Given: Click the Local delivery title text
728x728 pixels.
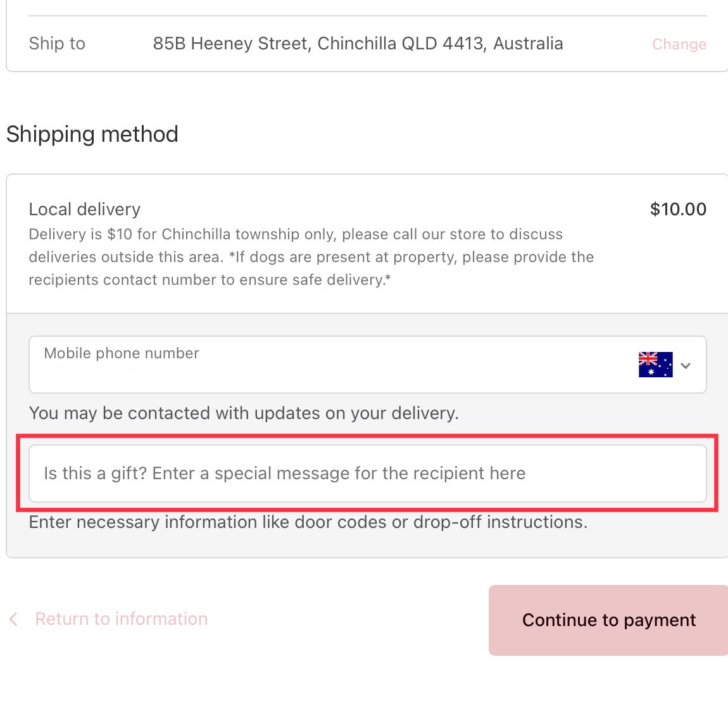Looking at the screenshot, I should point(85,210).
